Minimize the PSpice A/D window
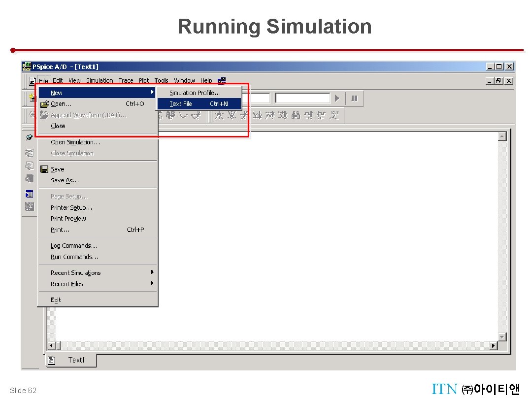 pos(490,66)
